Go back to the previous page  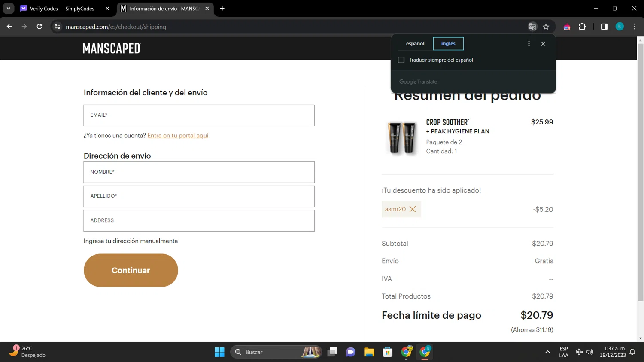(x=9, y=27)
